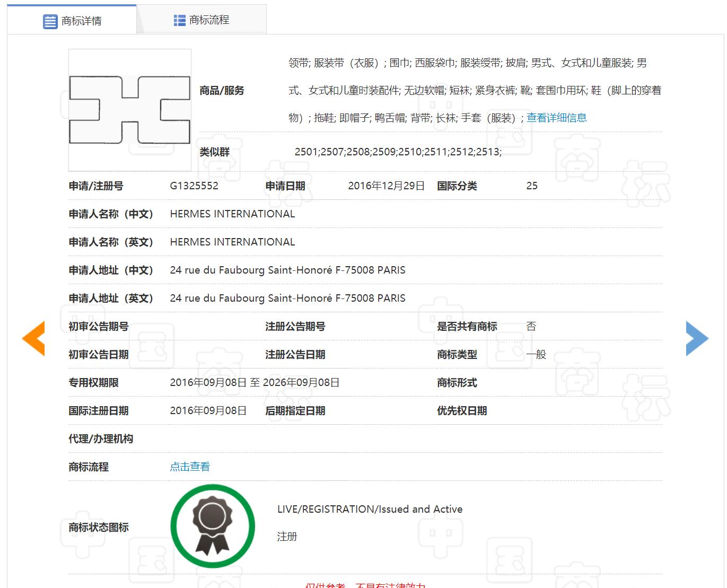Select the 注册 status text
The width and height of the screenshot is (727, 588).
click(x=287, y=537)
